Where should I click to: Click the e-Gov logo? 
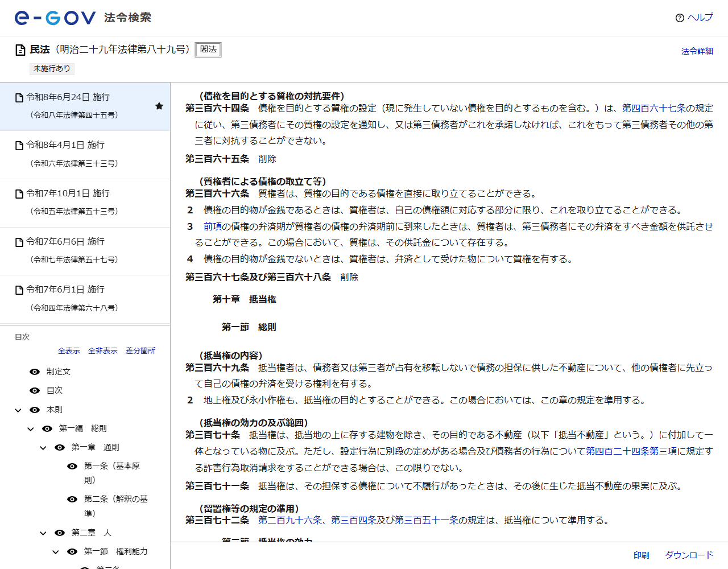pos(55,18)
